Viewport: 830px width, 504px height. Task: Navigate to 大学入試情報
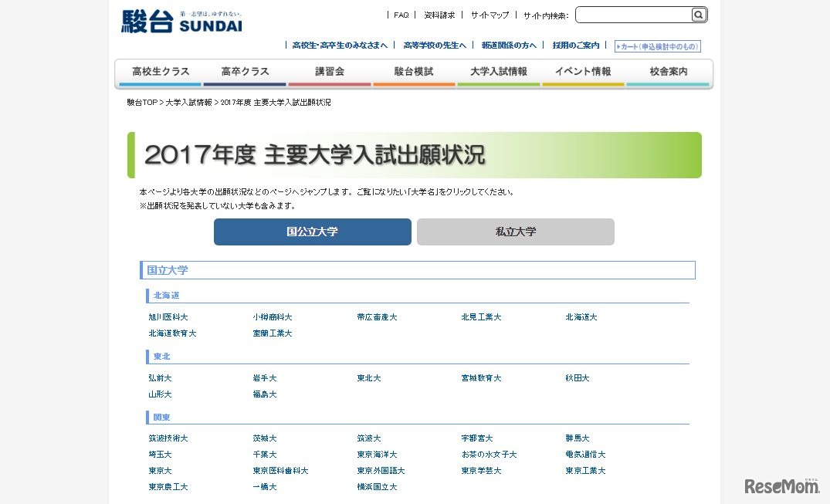498,71
